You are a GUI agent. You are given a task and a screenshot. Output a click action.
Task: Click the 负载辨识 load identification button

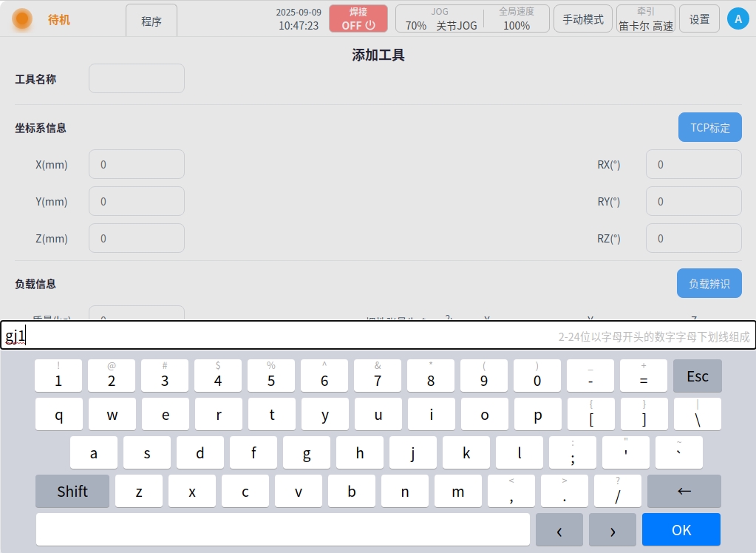709,284
